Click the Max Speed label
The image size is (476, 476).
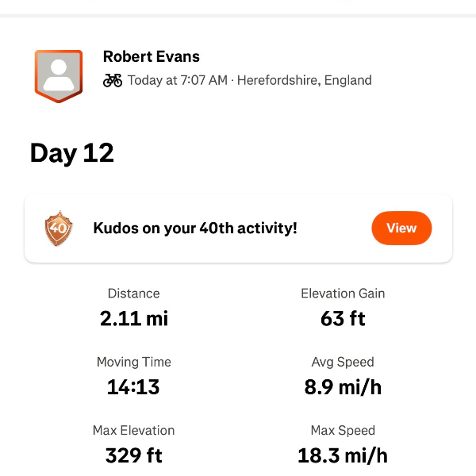click(x=343, y=431)
